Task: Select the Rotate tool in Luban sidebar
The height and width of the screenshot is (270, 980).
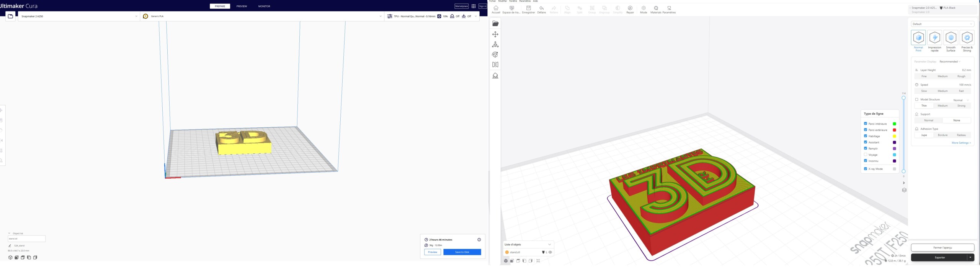Action: pos(495,54)
